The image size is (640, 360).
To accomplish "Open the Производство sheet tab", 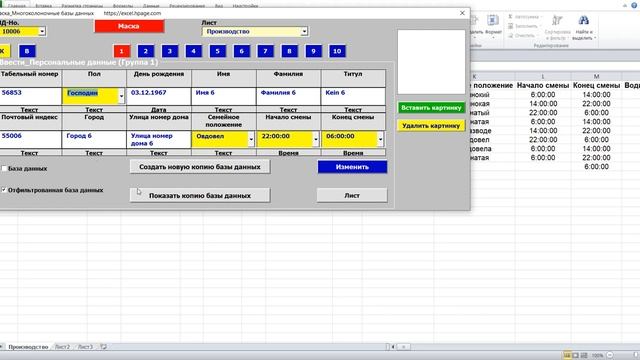I will (28, 347).
